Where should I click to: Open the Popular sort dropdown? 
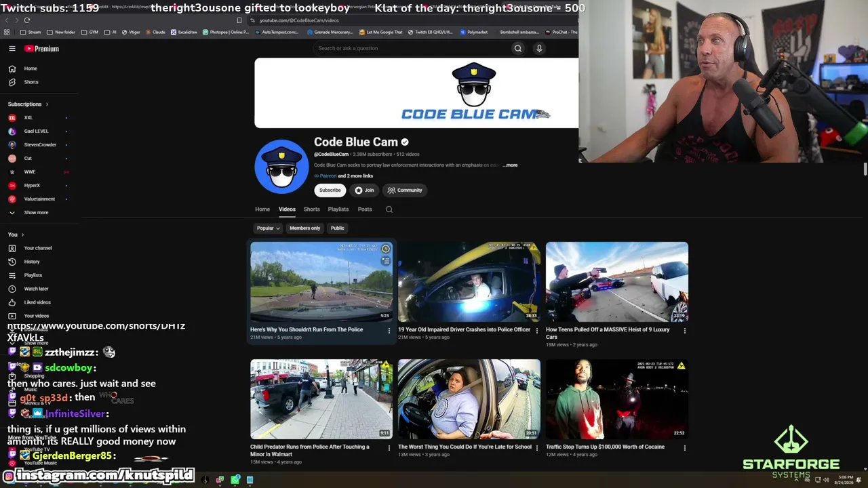[x=268, y=228]
